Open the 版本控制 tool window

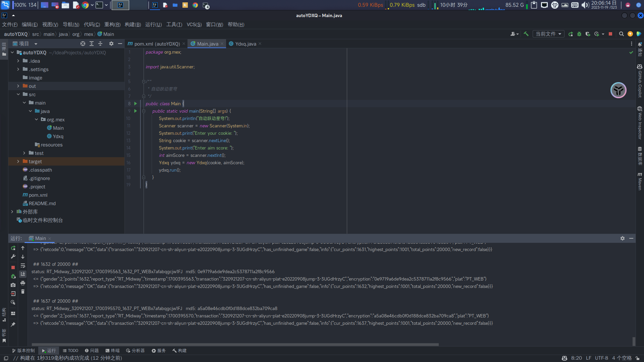pos(23,351)
